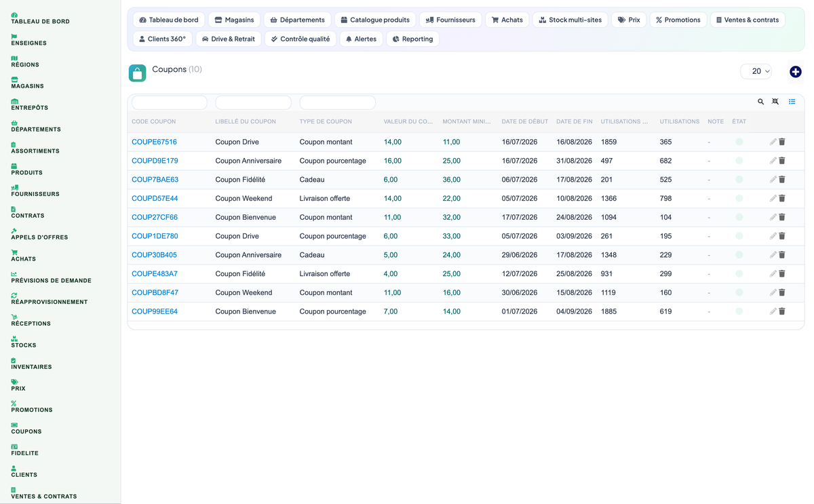Image resolution: width=814 pixels, height=504 pixels.
Task: Click the Libellé du coupon filter field
Action: (253, 102)
